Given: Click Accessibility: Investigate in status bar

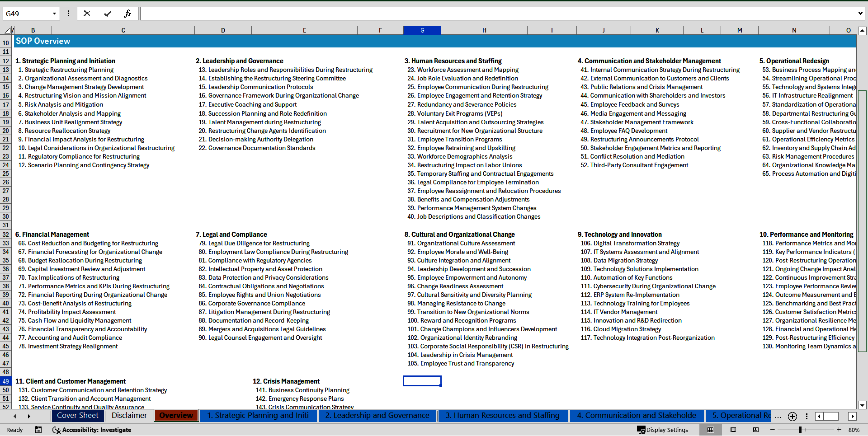Looking at the screenshot, I should 92,430.
